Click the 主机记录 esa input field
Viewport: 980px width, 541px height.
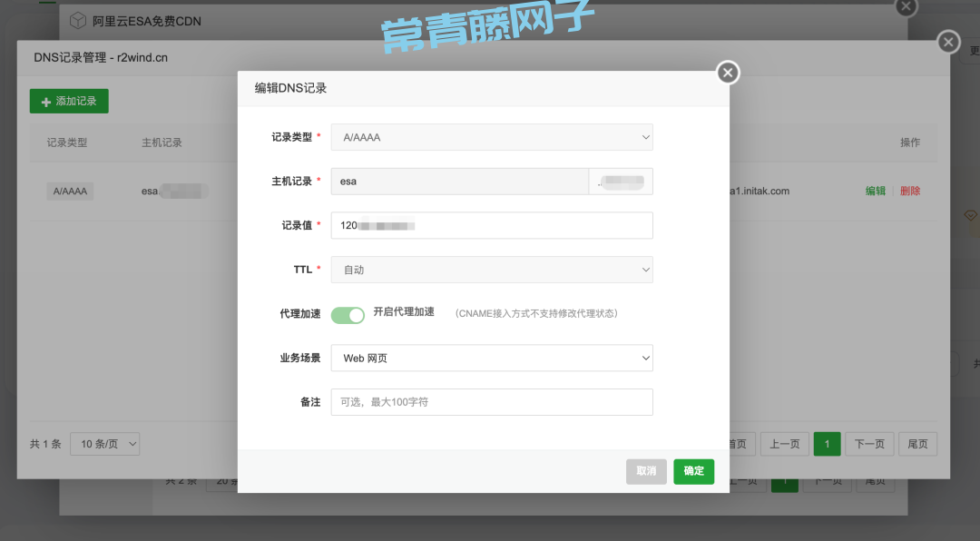[459, 182]
